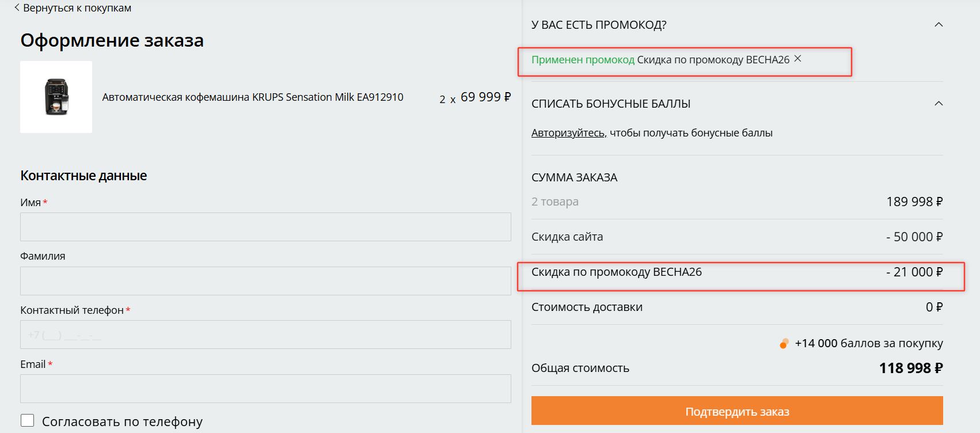Open the KRUPS Sensation Milk product name
Screen dimensions: 980x433
tap(253, 97)
